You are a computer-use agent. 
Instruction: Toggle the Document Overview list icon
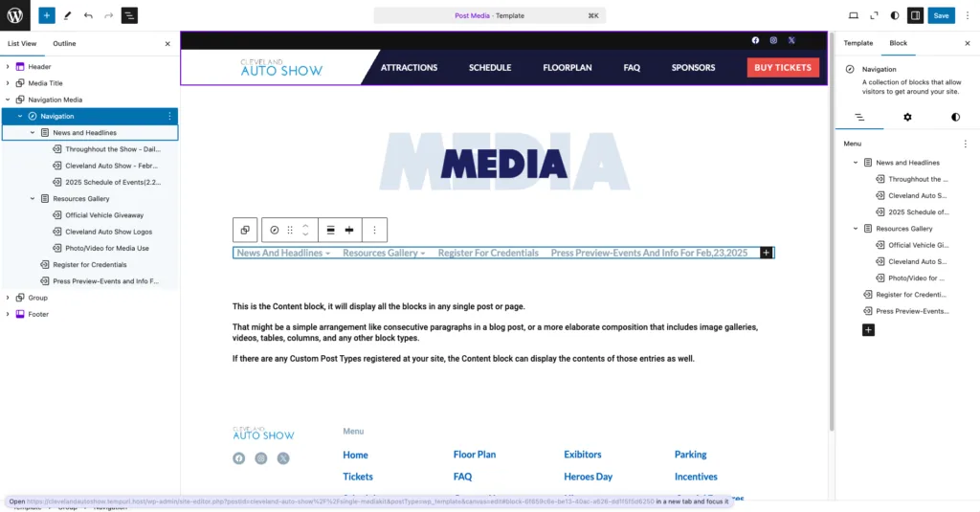(129, 15)
